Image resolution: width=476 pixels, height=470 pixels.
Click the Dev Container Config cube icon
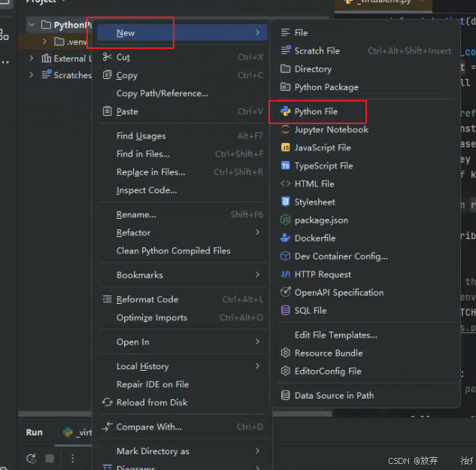(x=285, y=256)
